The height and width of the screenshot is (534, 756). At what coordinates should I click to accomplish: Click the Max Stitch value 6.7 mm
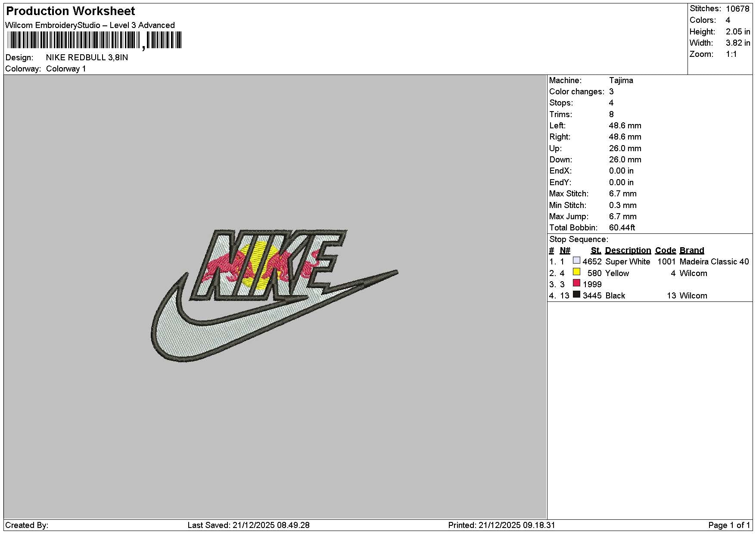pos(623,193)
